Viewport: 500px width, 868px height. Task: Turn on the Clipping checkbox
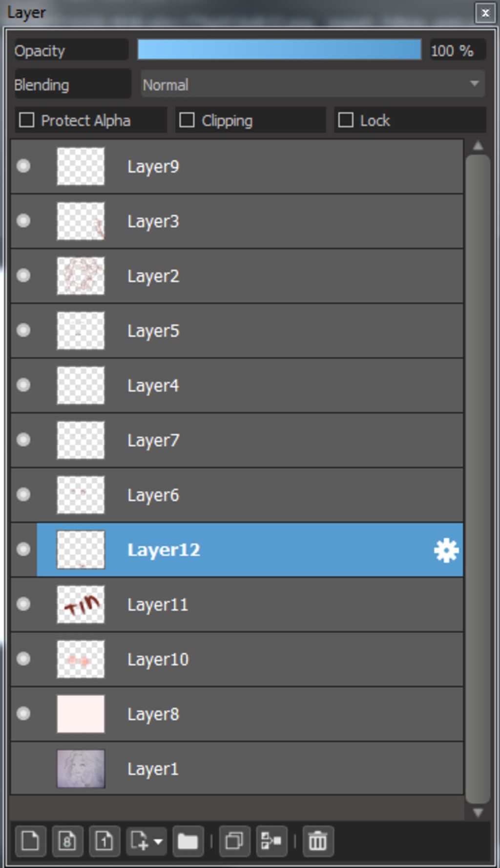point(187,120)
